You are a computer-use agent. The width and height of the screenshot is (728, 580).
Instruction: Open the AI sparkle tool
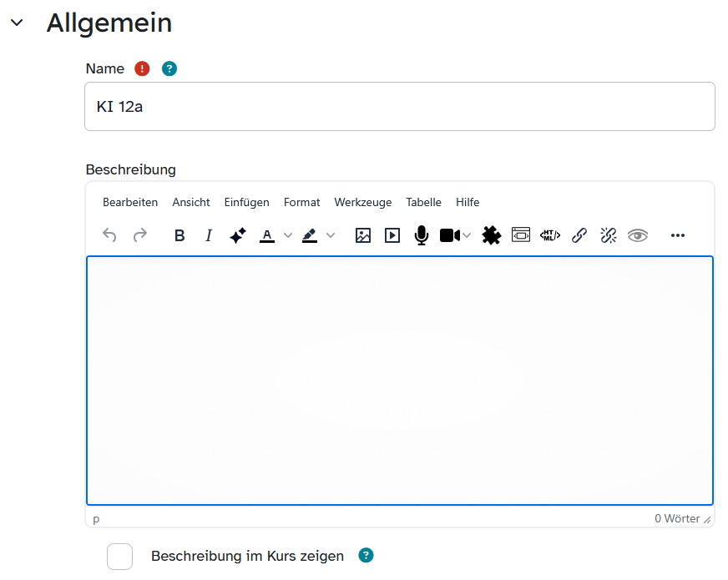(x=237, y=235)
